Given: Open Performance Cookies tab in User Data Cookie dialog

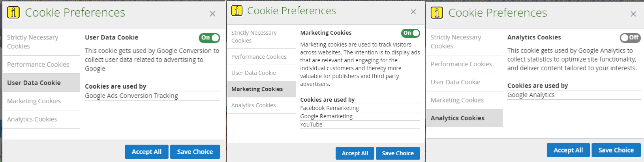Looking at the screenshot, I should [x=38, y=65].
